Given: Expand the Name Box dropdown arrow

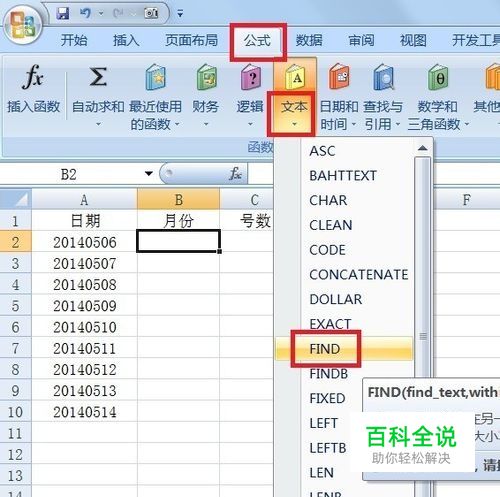Looking at the screenshot, I should coord(149,174).
